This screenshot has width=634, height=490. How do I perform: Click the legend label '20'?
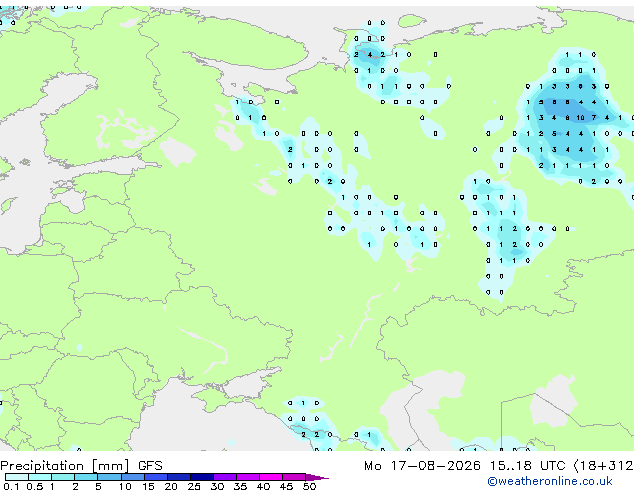(x=171, y=486)
